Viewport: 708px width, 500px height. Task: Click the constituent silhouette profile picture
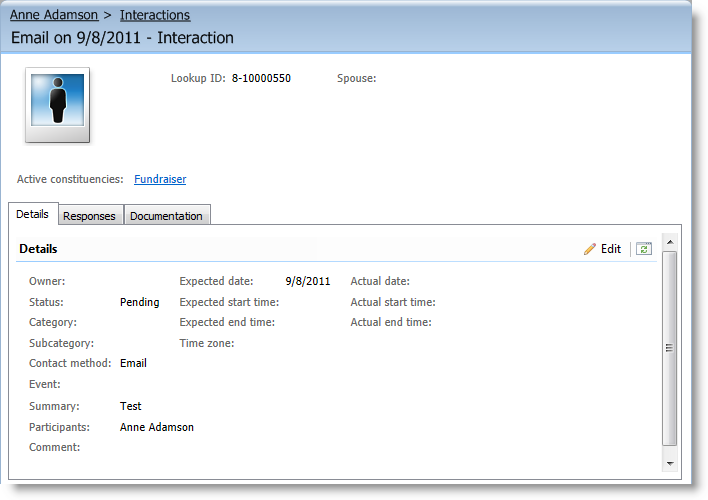coord(57,104)
